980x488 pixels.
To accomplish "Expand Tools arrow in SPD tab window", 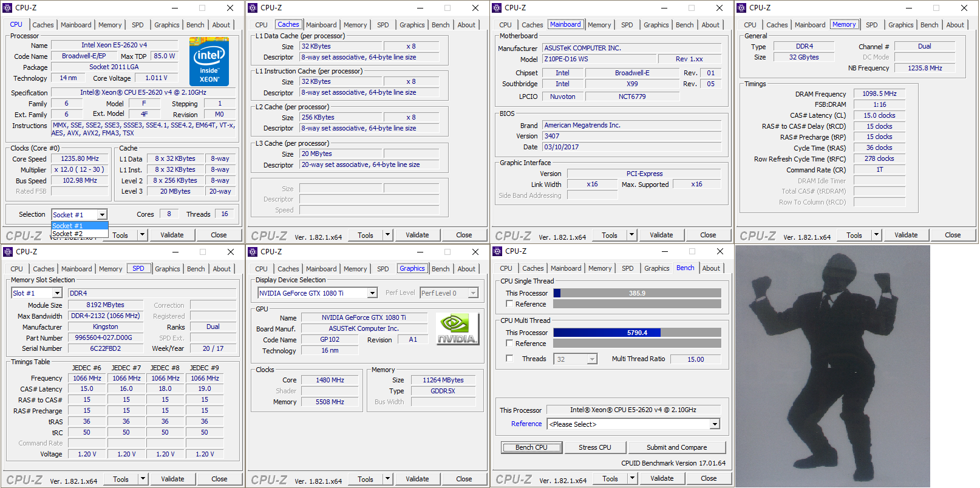I will [143, 479].
